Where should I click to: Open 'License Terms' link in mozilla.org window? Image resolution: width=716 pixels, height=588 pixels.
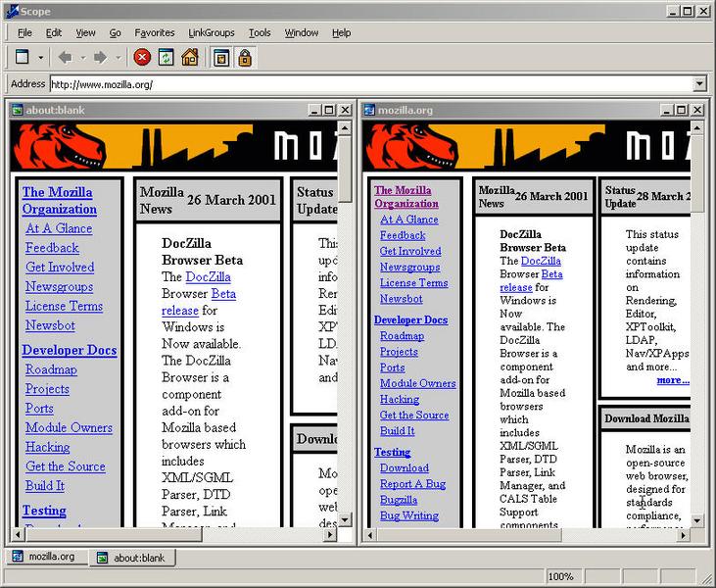(x=413, y=283)
